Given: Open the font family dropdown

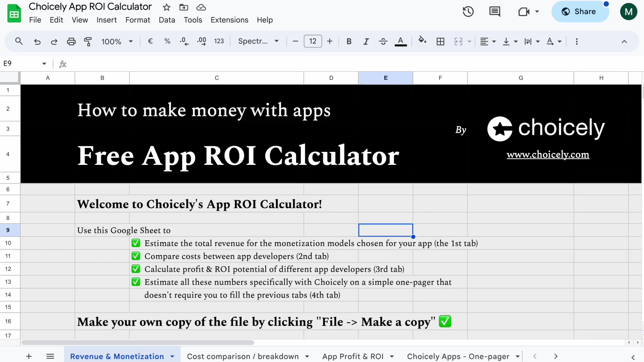Looking at the screenshot, I should (258, 42).
